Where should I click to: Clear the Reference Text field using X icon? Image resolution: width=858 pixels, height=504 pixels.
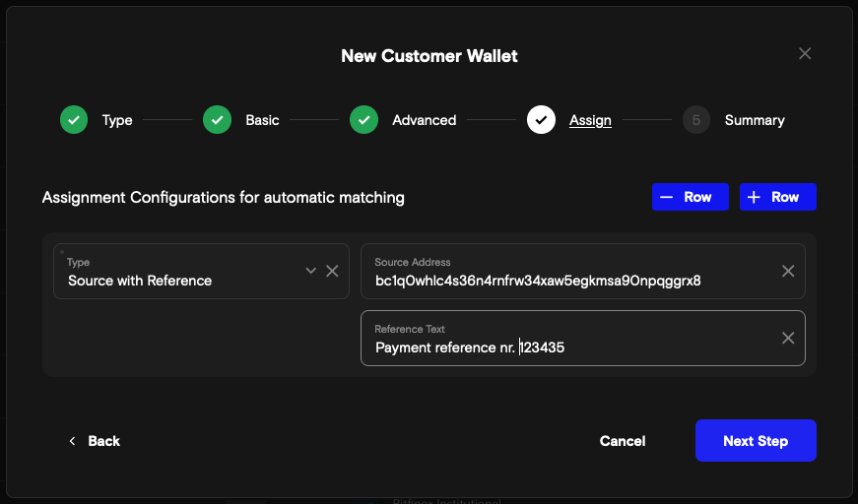(x=788, y=338)
